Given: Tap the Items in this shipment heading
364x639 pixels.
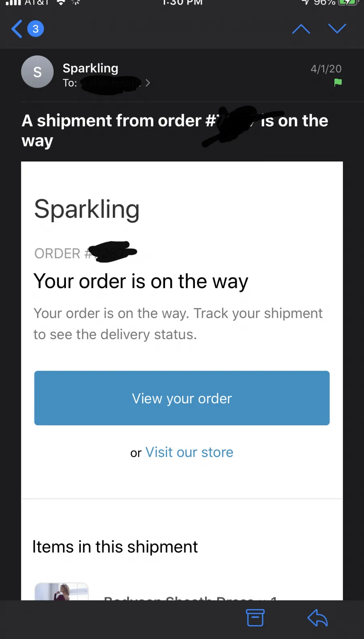Looking at the screenshot, I should tap(115, 547).
